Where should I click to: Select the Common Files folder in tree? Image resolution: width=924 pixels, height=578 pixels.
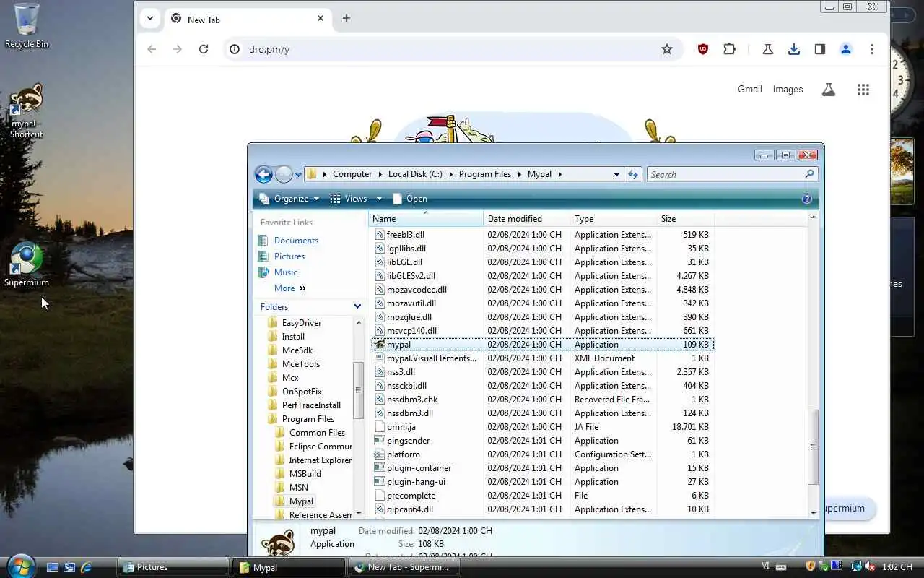click(x=310, y=433)
